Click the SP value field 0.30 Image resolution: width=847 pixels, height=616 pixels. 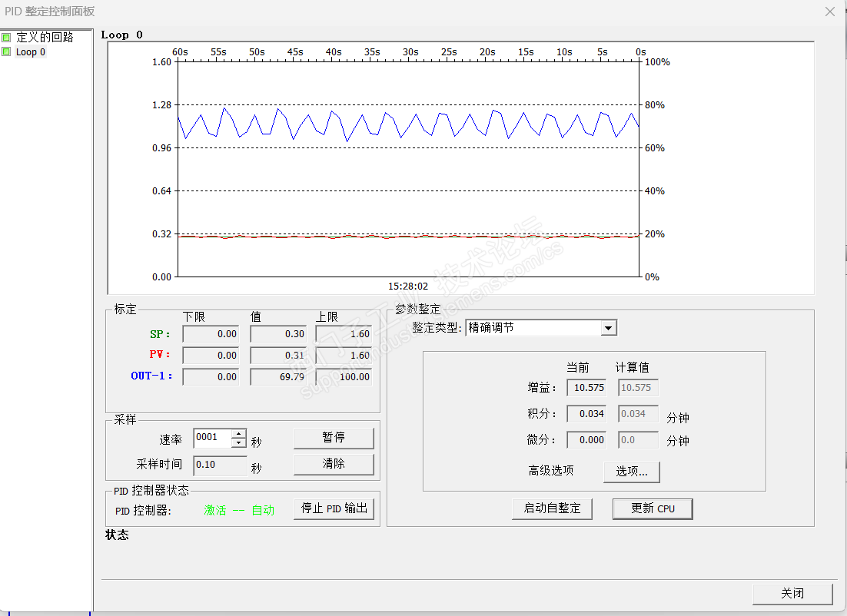(x=278, y=334)
